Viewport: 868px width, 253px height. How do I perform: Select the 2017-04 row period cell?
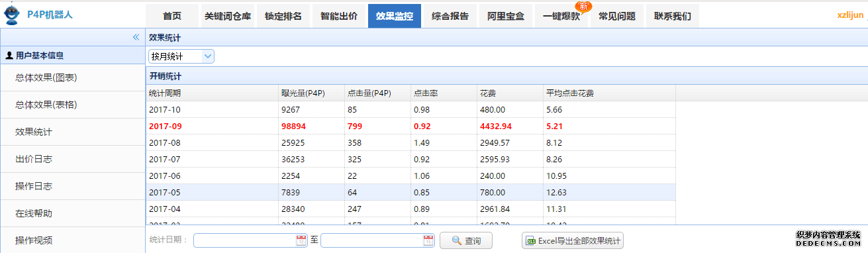coord(212,209)
